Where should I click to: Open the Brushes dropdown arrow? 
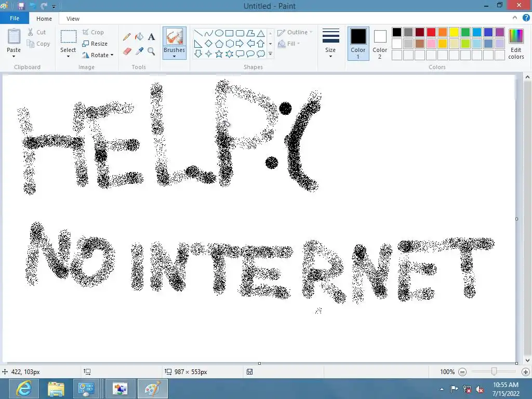tap(175, 56)
